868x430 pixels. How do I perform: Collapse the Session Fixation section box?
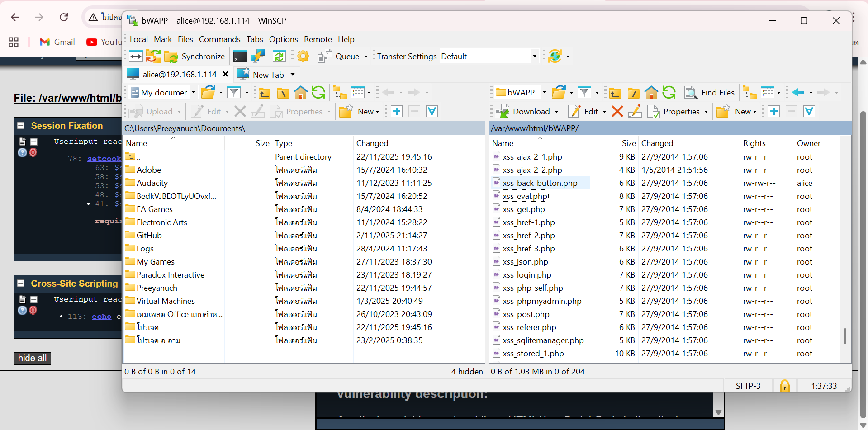point(21,126)
